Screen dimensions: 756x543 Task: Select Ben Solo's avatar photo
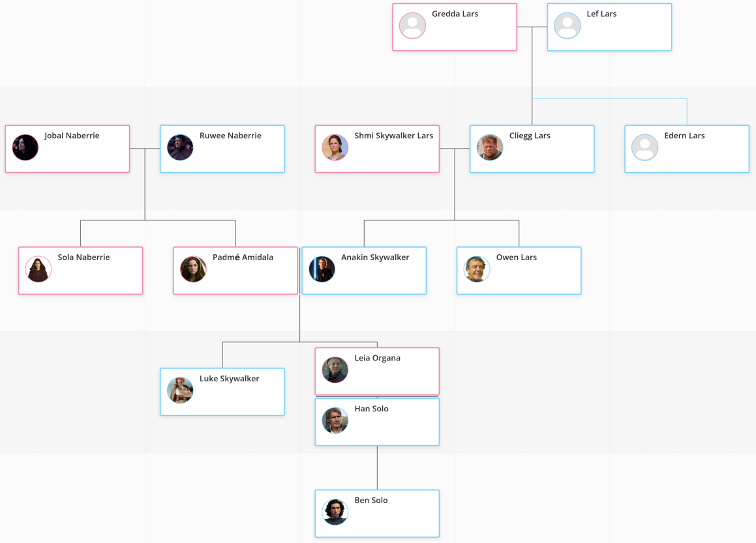click(335, 512)
